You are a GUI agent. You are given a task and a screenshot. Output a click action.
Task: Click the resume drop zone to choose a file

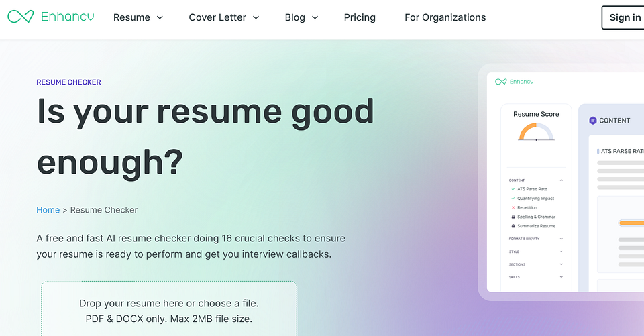pyautogui.click(x=169, y=309)
